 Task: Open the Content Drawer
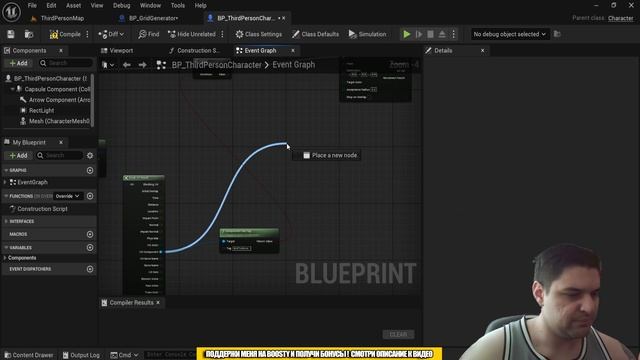29,355
